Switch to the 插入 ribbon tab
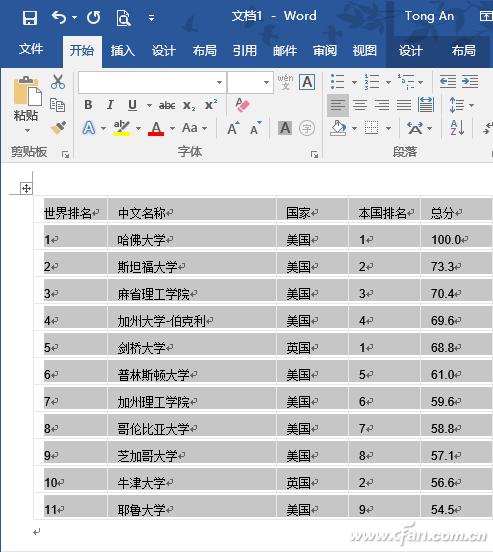 coord(123,50)
